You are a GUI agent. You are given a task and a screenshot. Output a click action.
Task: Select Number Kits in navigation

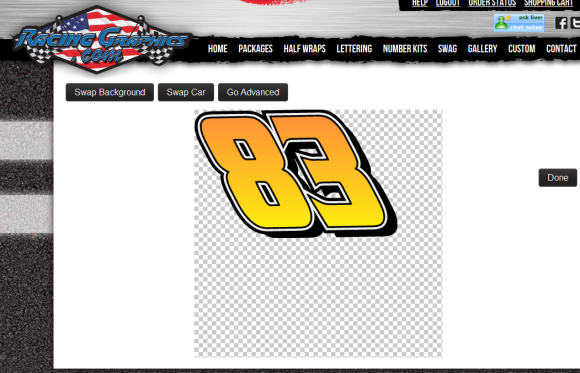tap(405, 48)
